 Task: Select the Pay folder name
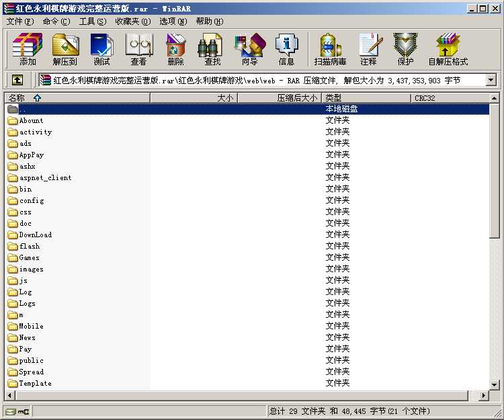pyautogui.click(x=26, y=349)
